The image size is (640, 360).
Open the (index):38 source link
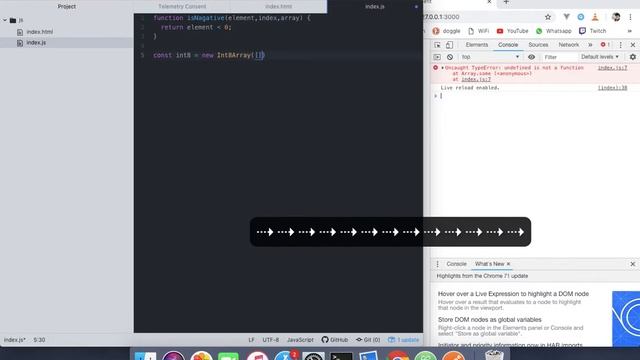point(612,88)
